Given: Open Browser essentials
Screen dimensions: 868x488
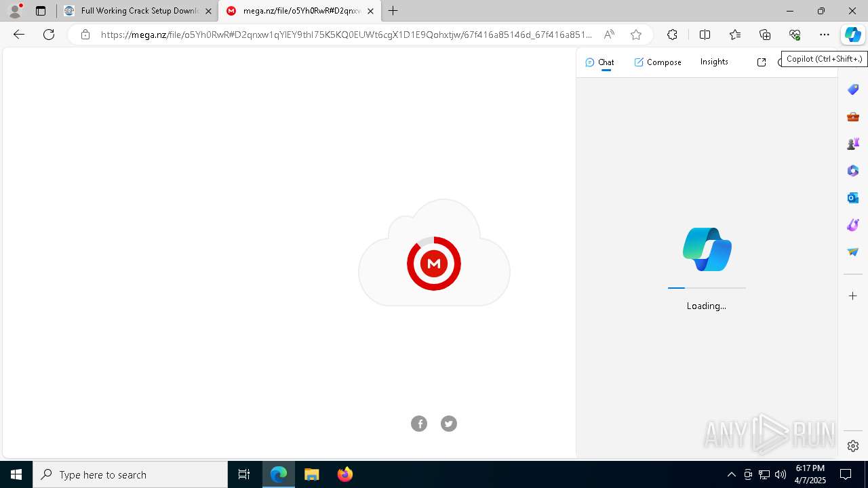Looking at the screenshot, I should point(795,35).
